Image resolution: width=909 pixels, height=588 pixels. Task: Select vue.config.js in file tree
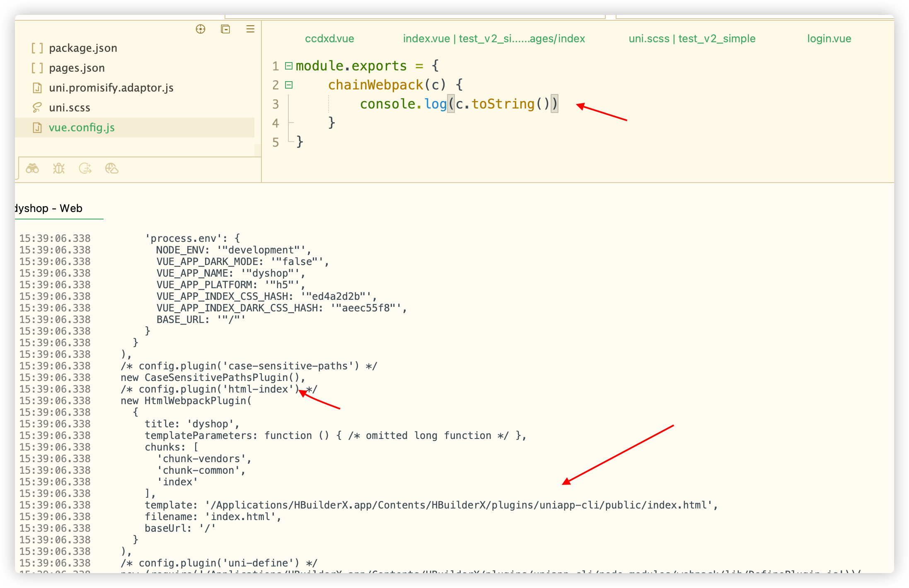82,128
